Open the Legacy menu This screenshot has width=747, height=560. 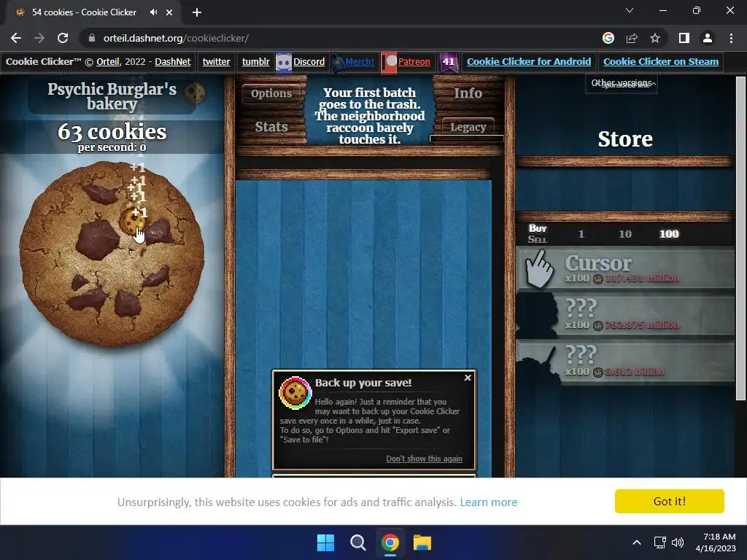(468, 127)
